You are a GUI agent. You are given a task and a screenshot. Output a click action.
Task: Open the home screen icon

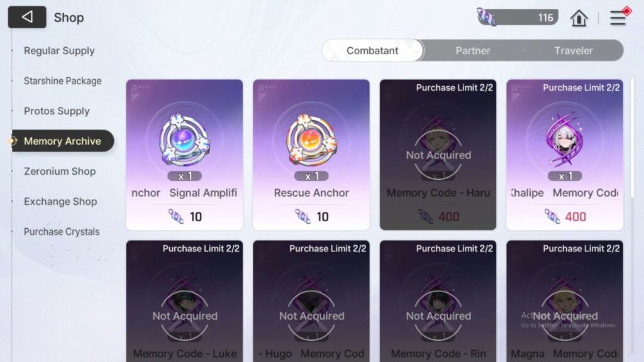(x=579, y=18)
